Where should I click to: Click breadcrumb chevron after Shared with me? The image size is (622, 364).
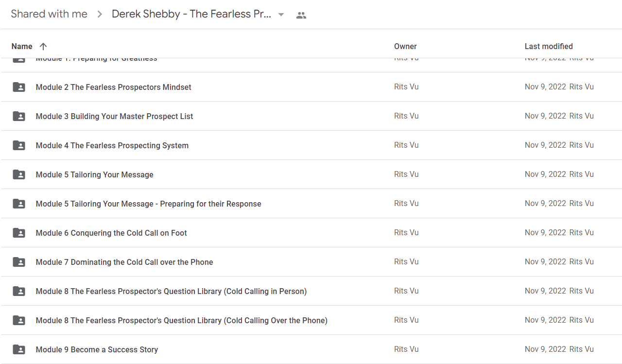coord(100,15)
